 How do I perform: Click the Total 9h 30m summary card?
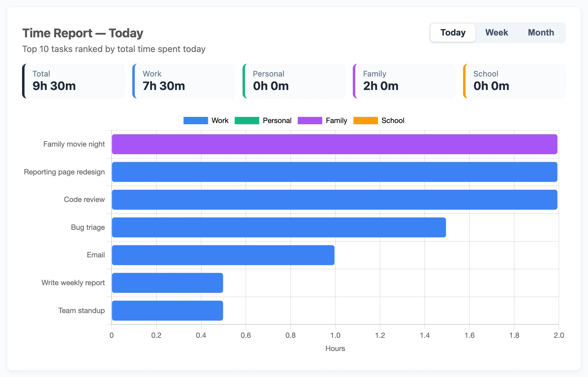coord(73,81)
